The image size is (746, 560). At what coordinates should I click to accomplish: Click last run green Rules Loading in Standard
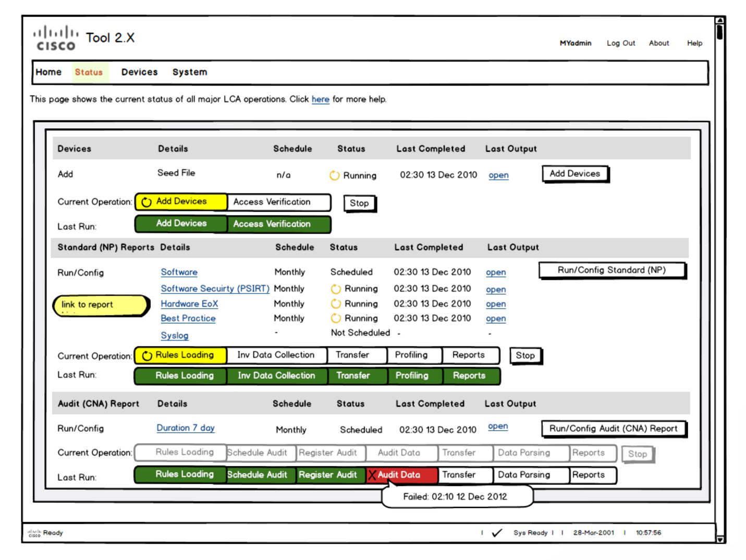tap(181, 376)
